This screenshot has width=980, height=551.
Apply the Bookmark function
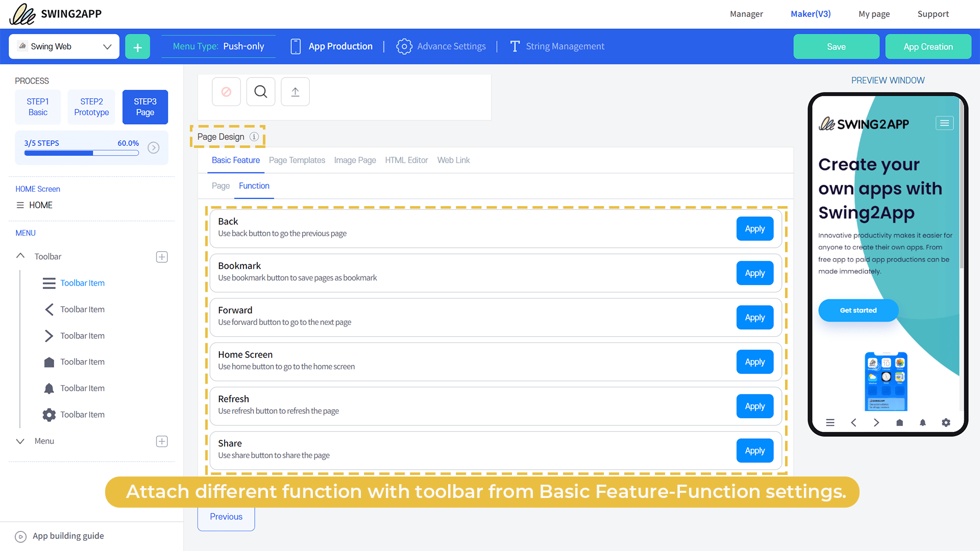(x=754, y=273)
